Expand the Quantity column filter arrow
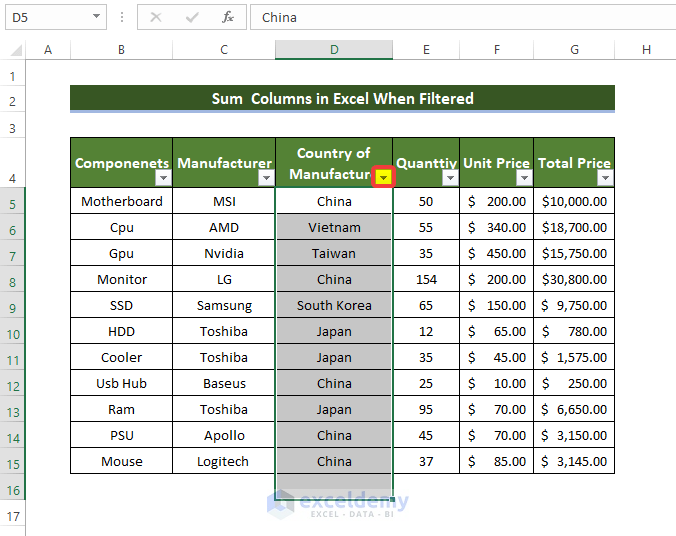676x536 pixels. point(450,177)
